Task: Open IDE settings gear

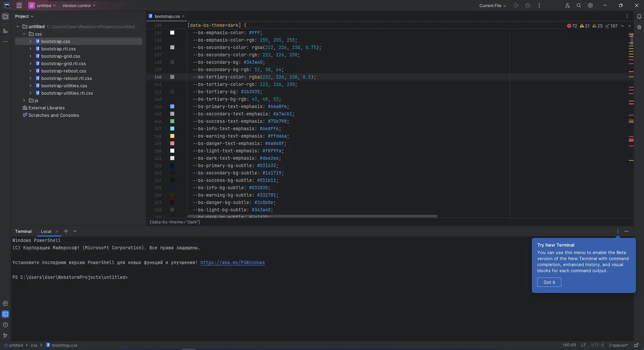Action: coord(590,6)
